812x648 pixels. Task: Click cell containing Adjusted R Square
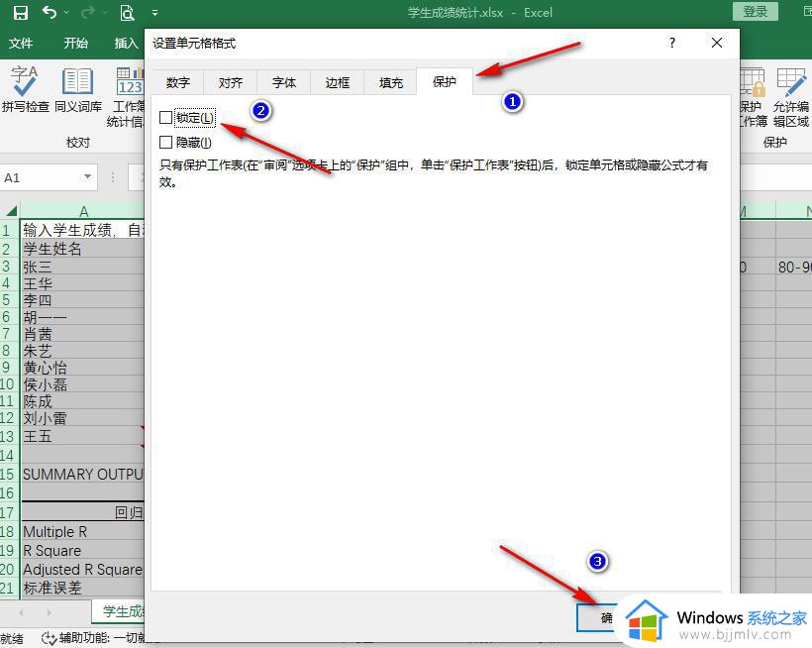coord(83,569)
